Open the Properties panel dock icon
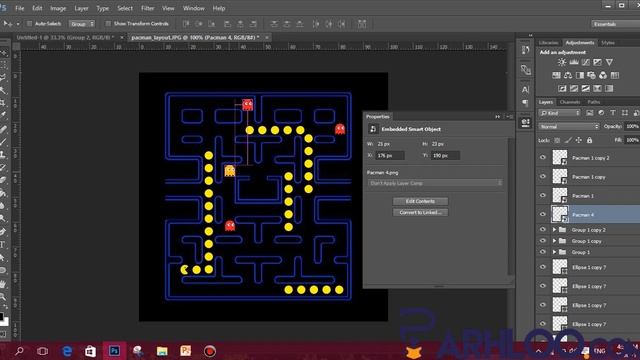Viewport: 640px width, 360px height. pos(525,122)
